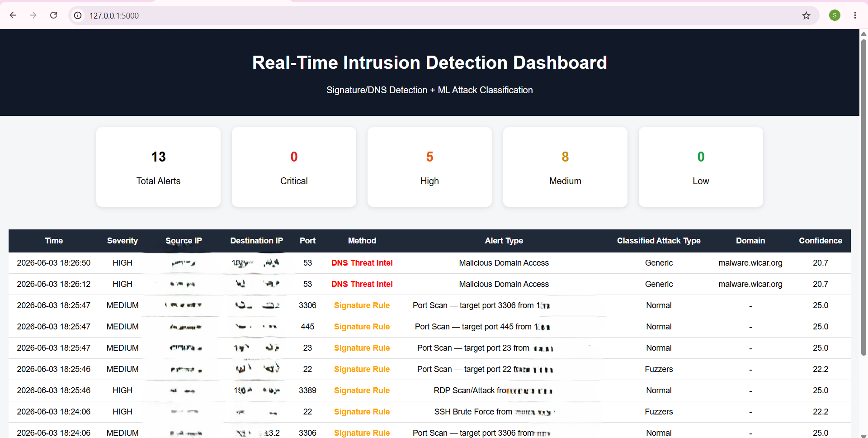This screenshot has width=868, height=438.
Task: Select the Critical alerts card
Action: click(x=294, y=167)
